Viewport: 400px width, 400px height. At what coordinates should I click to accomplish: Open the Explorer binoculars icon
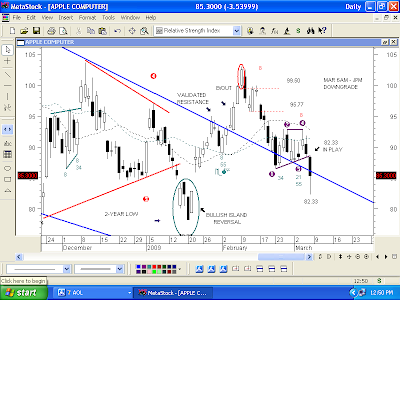(x=311, y=31)
